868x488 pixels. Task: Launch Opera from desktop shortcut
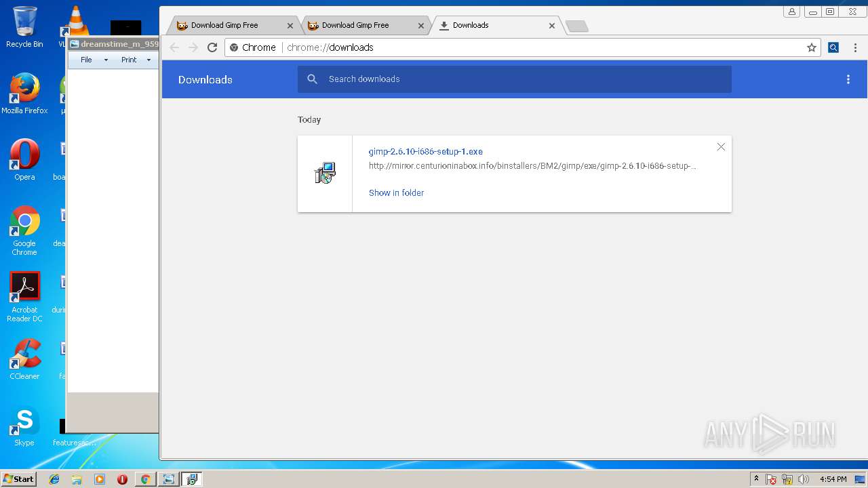click(24, 160)
